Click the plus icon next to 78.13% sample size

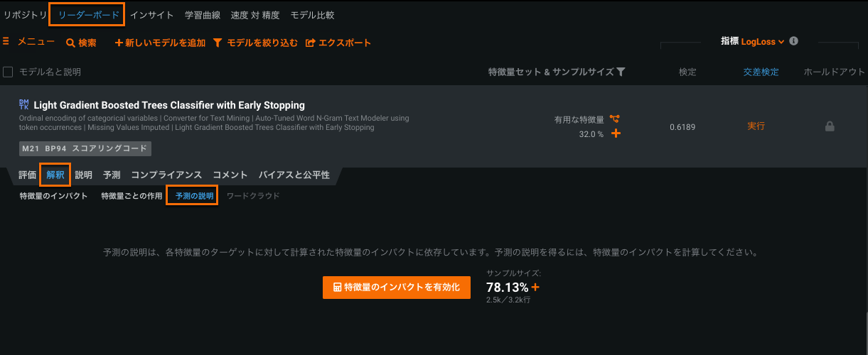click(x=535, y=288)
